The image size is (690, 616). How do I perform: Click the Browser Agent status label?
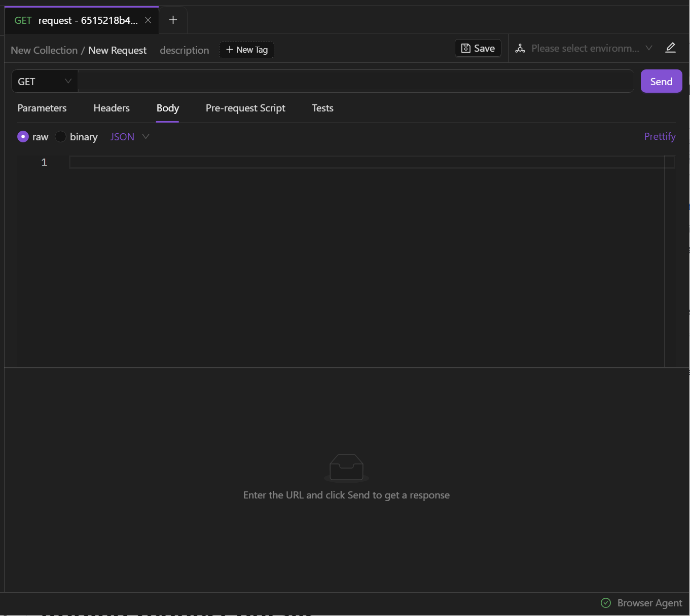coord(649,603)
